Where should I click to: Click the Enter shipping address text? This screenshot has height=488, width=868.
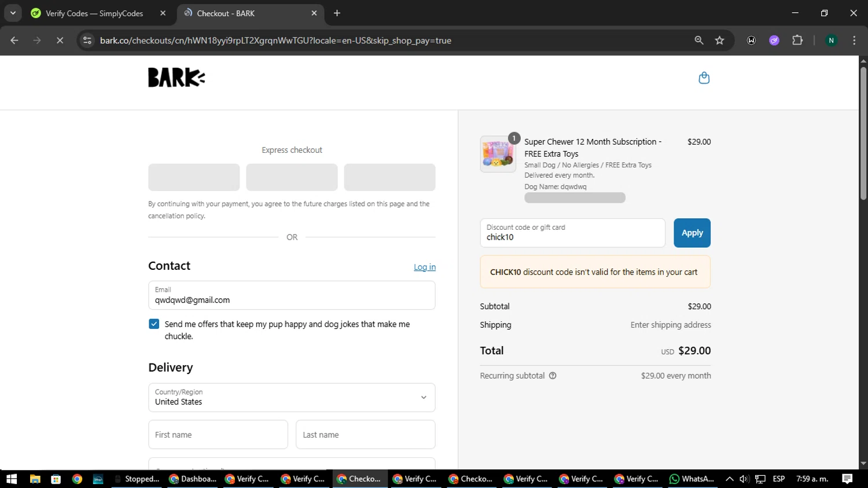[671, 325]
